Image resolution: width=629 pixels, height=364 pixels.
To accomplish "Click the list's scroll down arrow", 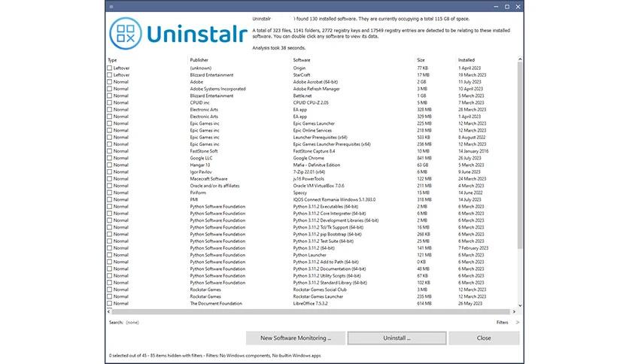I will coord(520,305).
